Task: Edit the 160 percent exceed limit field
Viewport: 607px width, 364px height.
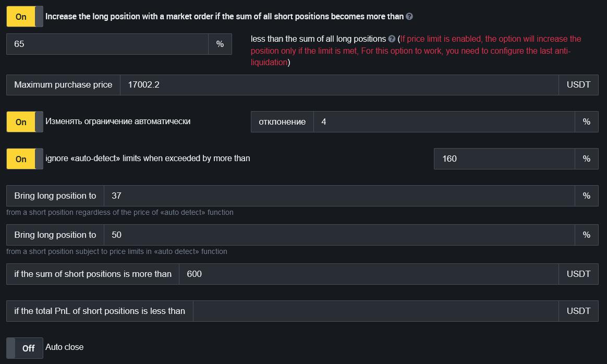Action: point(504,159)
